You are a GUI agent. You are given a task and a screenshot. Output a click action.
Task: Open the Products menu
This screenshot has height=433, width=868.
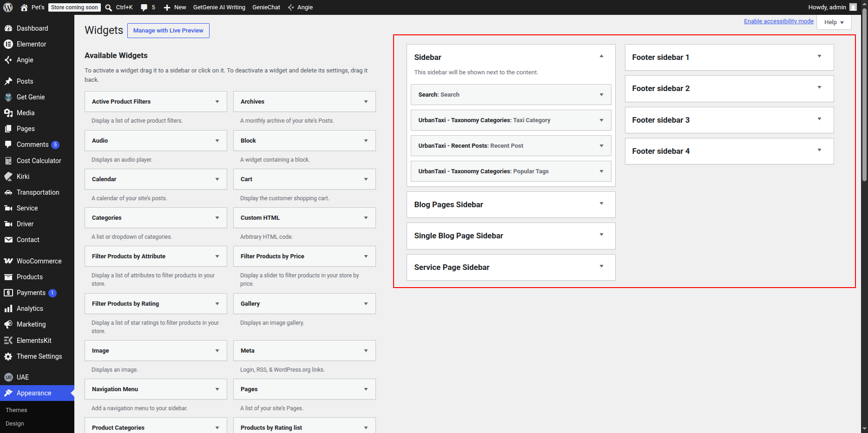coord(37,277)
